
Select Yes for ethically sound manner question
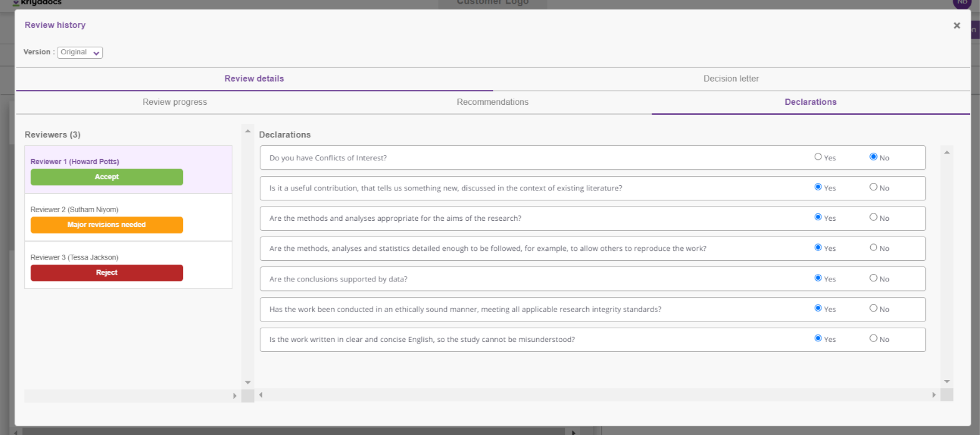[818, 308]
